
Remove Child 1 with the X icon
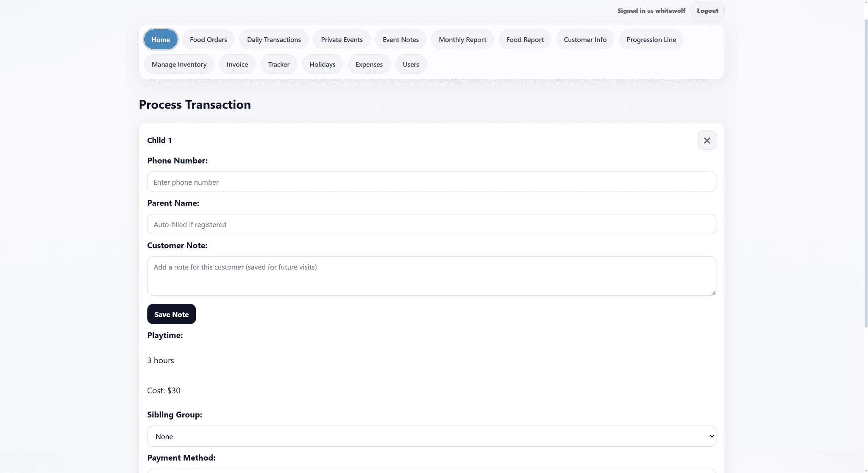707,140
